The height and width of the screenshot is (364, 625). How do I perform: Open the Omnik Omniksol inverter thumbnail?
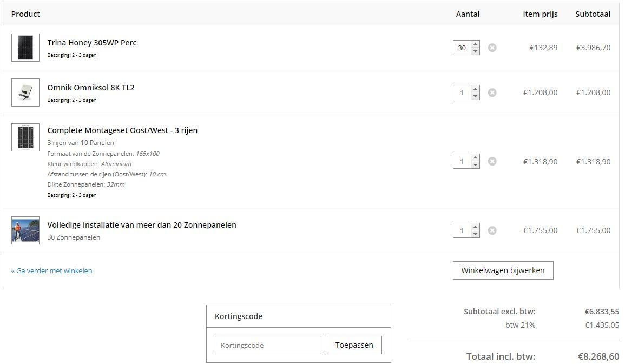(25, 92)
